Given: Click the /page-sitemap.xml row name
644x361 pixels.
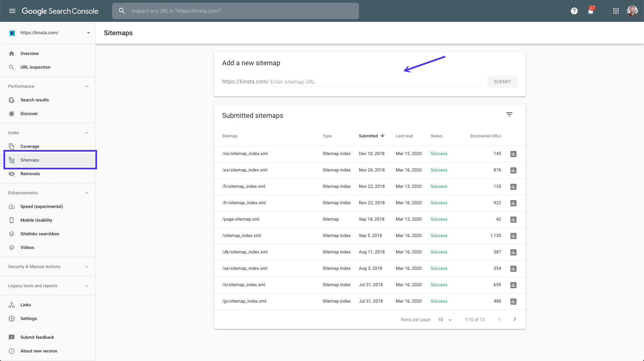Looking at the screenshot, I should 241,219.
